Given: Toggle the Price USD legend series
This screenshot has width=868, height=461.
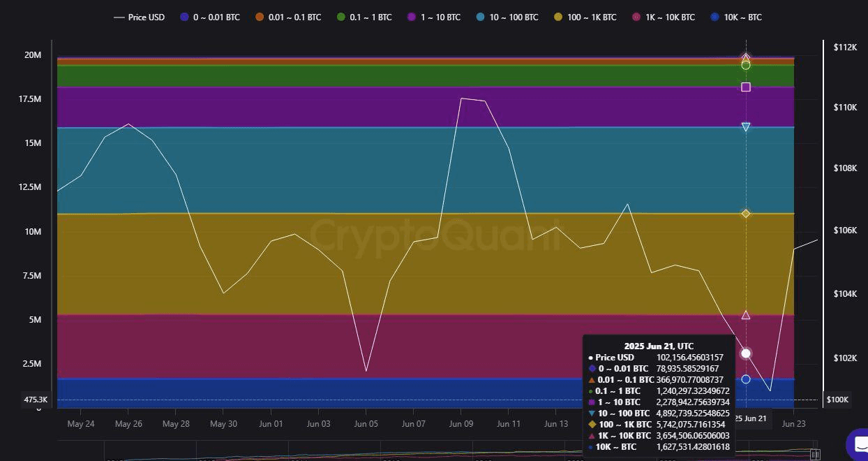Looking at the screenshot, I should pyautogui.click(x=140, y=17).
